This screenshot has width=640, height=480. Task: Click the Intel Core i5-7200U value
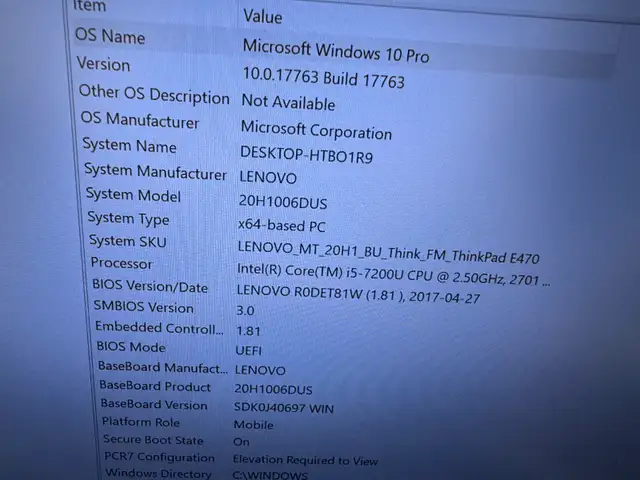394,274
